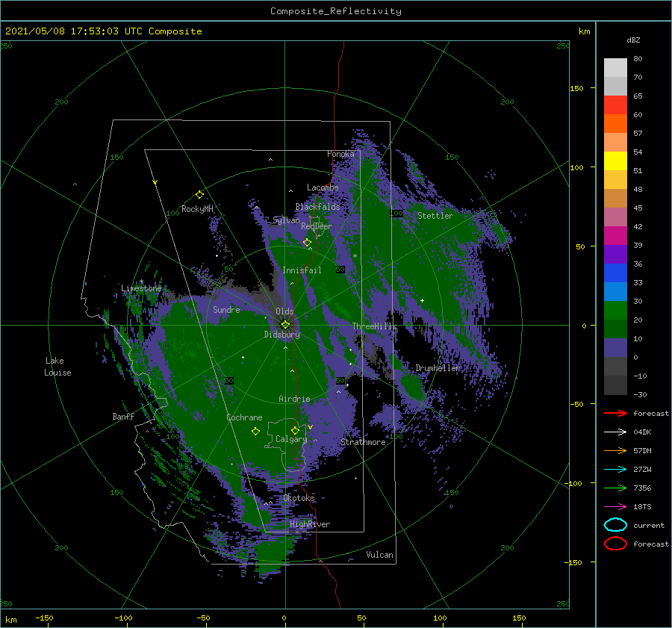Click the Sundre label
This screenshot has height=628, width=672.
pos(227,309)
